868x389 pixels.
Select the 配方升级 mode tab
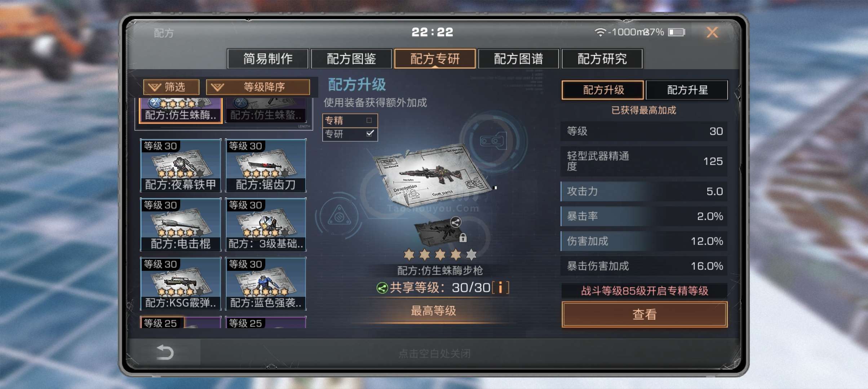coord(603,90)
